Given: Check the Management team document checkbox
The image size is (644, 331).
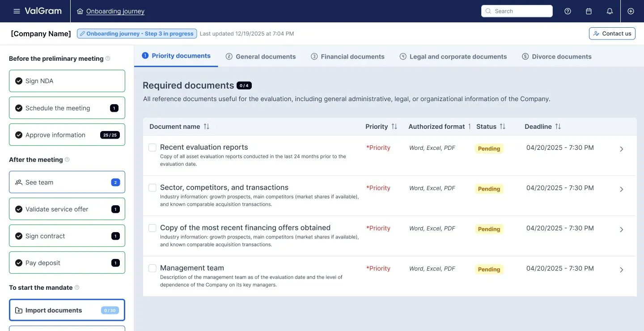Looking at the screenshot, I should coord(152,268).
